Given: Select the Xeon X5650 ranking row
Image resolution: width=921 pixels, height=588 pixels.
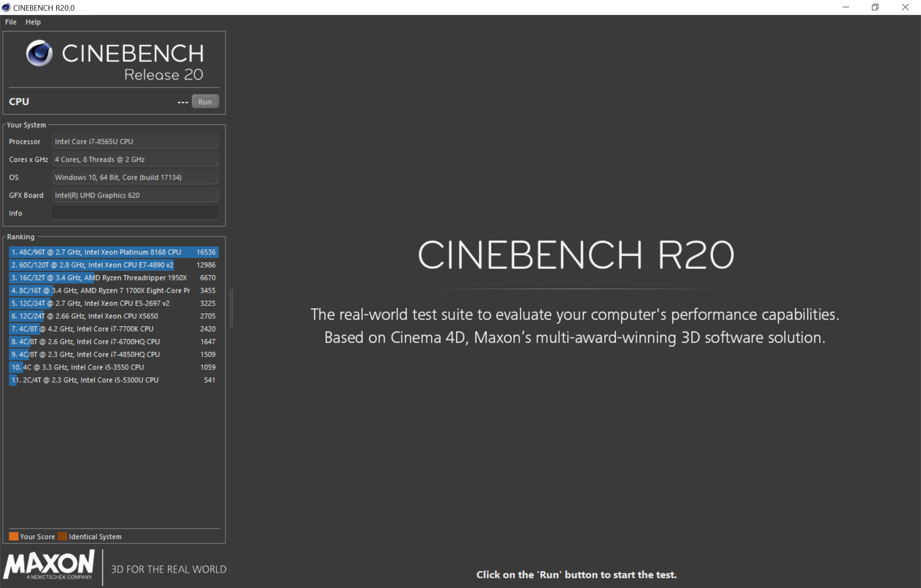Looking at the screenshot, I should click(x=114, y=316).
